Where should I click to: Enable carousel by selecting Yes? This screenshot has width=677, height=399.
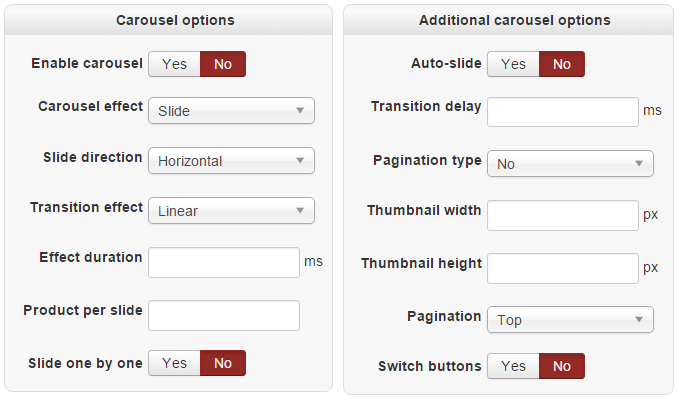pos(174,64)
